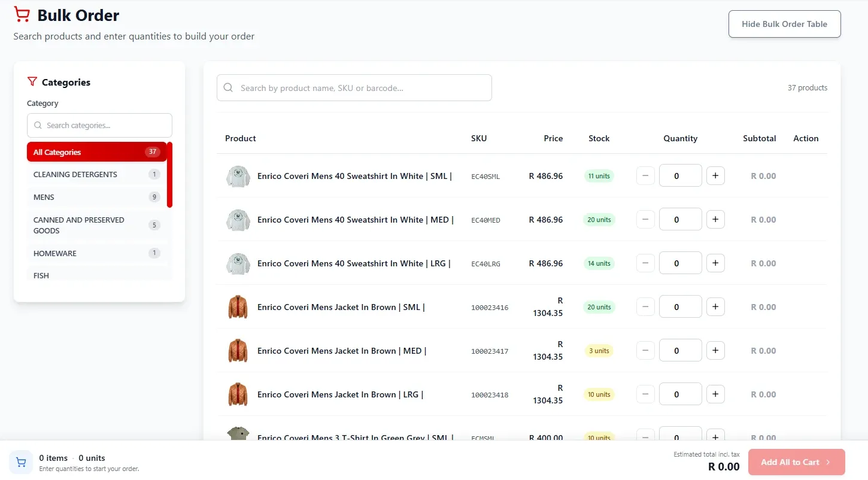Increase quantity for Sweatshirt In White SML
Viewport: 868px width, 480px height.
click(715, 176)
